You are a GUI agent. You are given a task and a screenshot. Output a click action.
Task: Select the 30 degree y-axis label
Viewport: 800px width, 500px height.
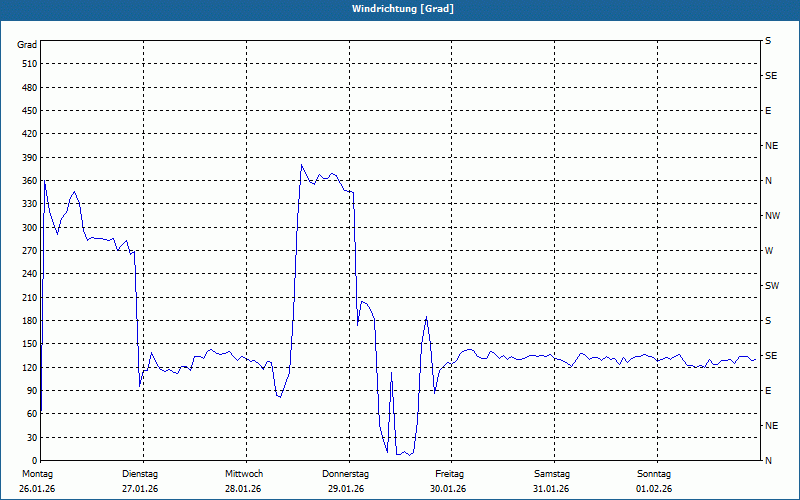point(30,438)
